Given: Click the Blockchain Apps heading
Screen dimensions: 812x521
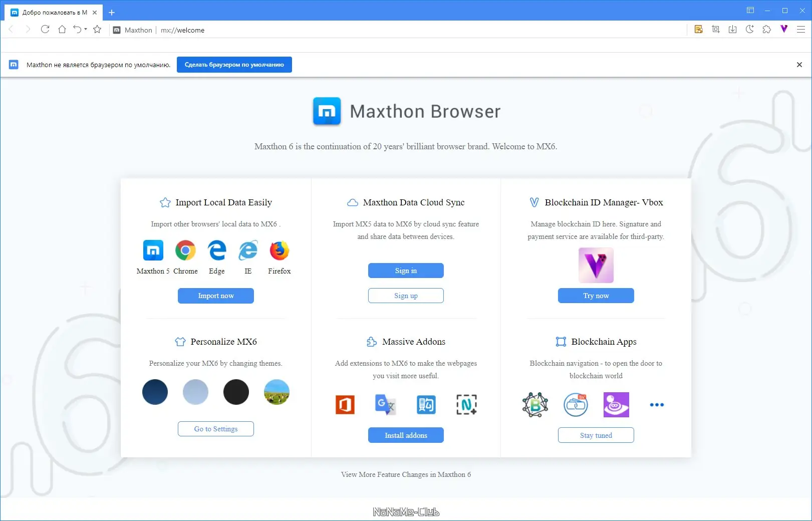Looking at the screenshot, I should (x=604, y=342).
